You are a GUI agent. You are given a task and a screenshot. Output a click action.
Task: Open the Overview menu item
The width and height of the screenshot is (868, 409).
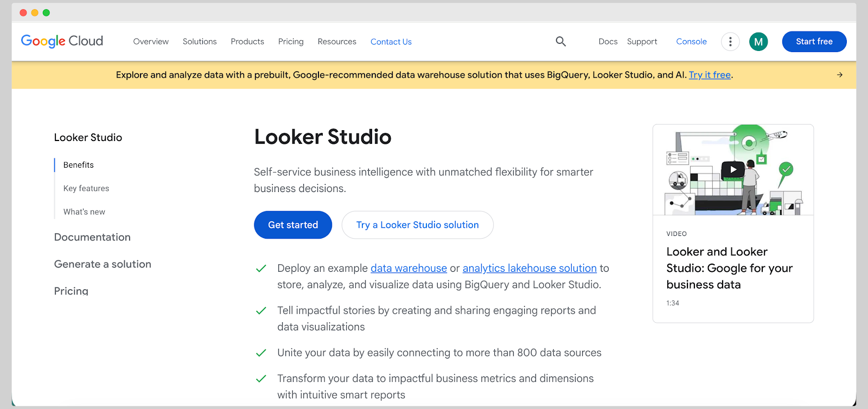151,42
